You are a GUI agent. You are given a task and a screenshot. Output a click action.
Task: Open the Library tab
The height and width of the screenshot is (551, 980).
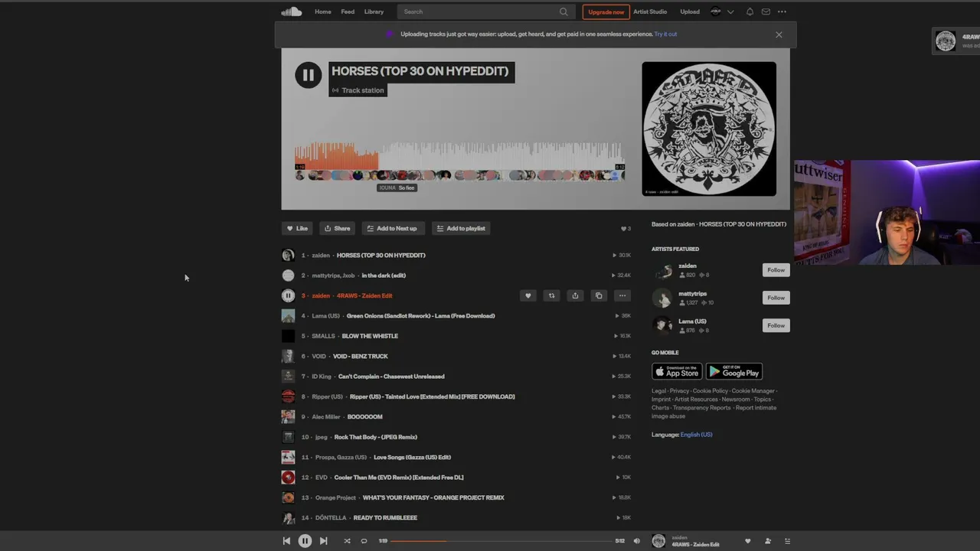tap(374, 11)
